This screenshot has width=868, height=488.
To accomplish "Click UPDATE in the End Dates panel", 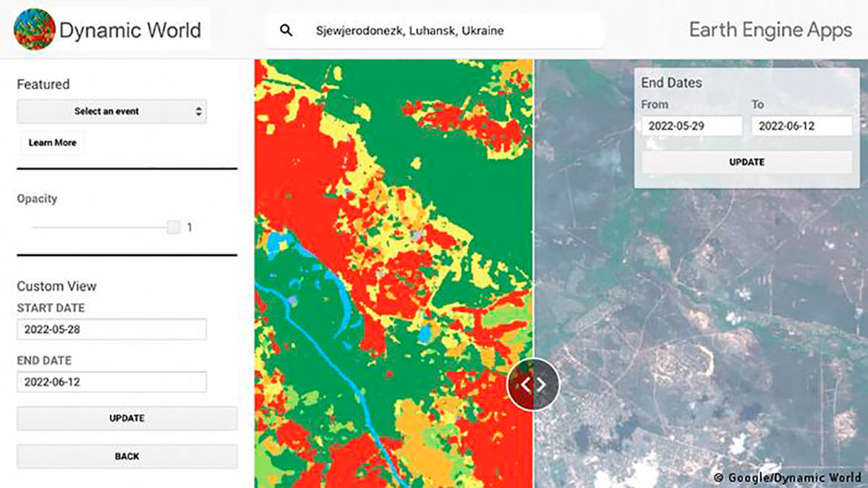I will coord(746,162).
